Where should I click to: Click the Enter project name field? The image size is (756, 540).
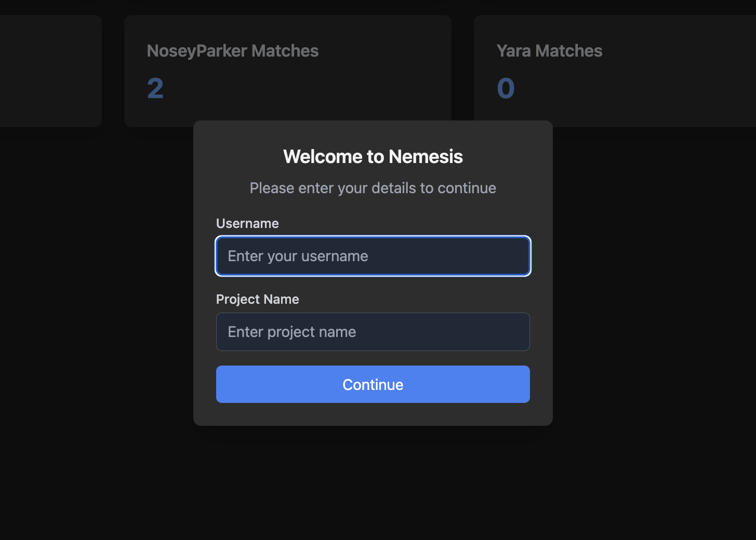373,332
